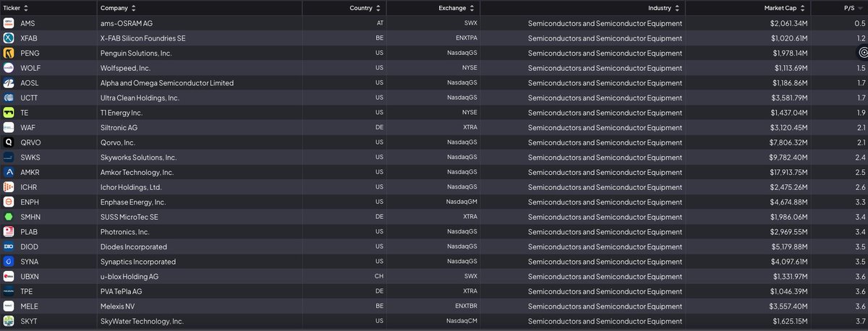868x331 pixels.
Task: Click the Diodes logo next to DIOD
Action: [x=9, y=246]
